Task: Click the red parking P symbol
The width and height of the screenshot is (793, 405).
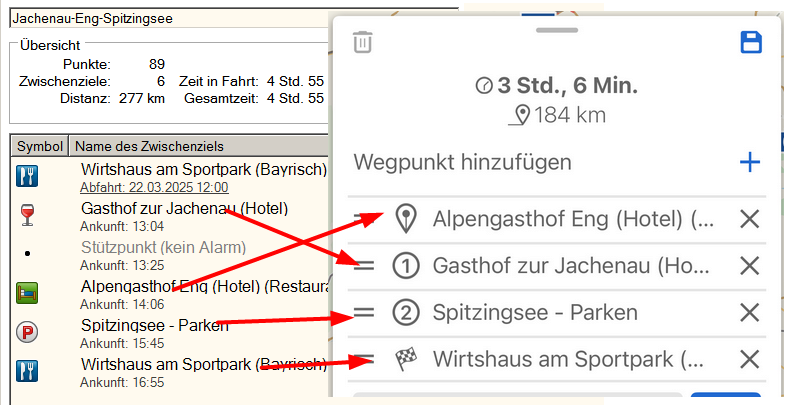Action: pos(27,332)
